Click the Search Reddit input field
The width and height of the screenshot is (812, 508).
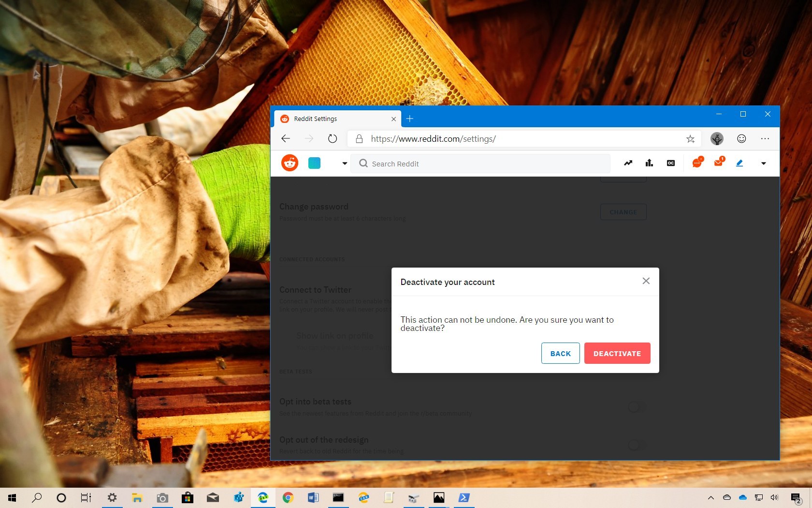pyautogui.click(x=483, y=164)
